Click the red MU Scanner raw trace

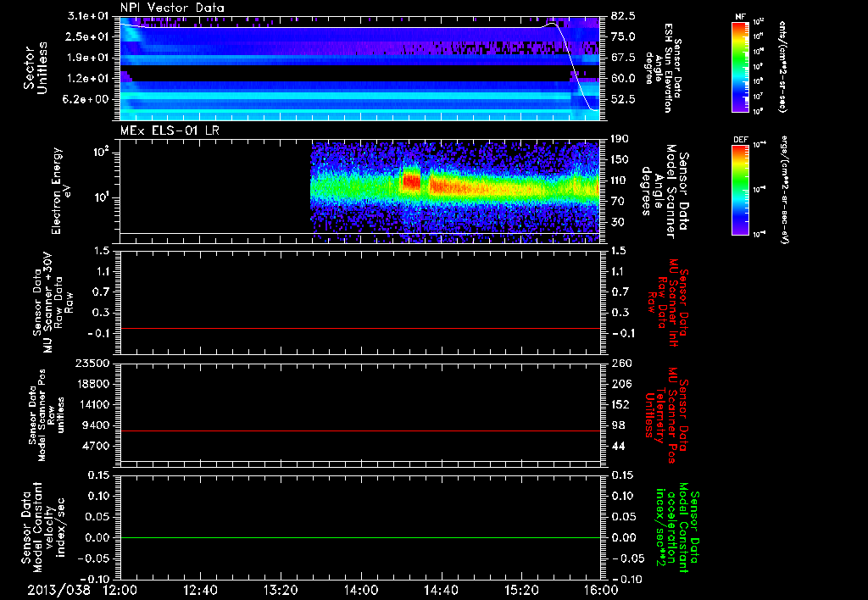click(360, 328)
